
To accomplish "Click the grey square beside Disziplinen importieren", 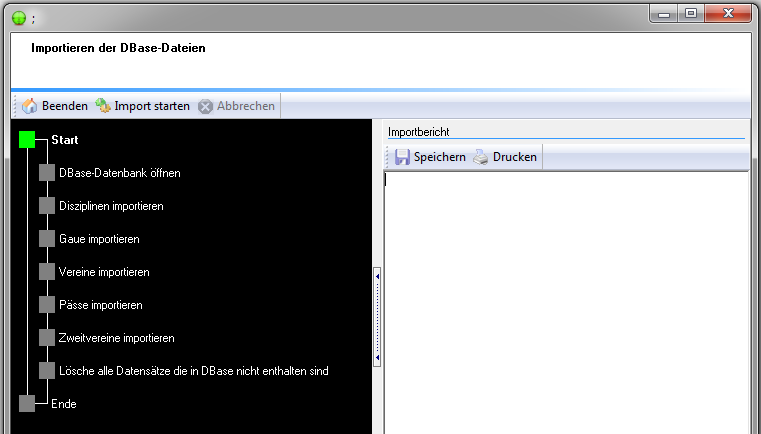I will point(47,206).
